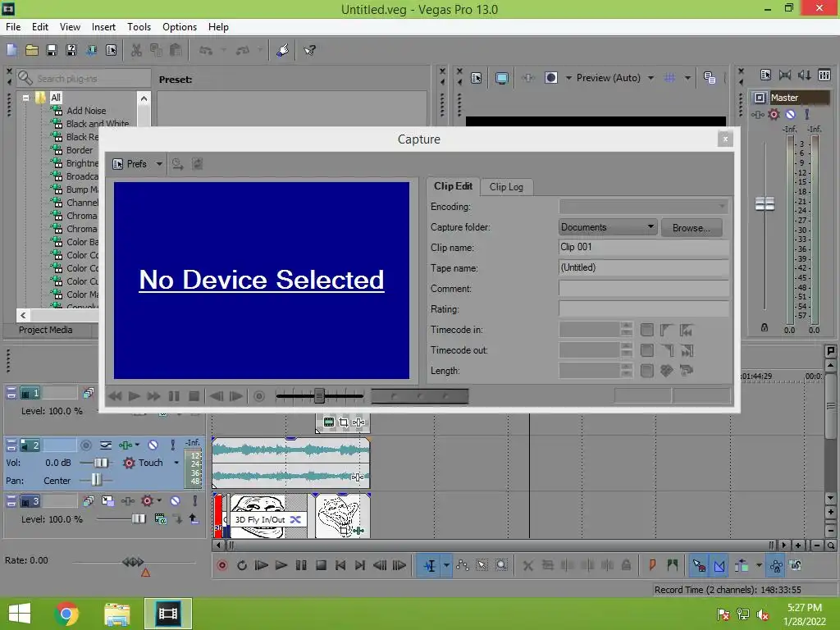Open File Explorer from the taskbar
This screenshot has width=840, height=630.
116,614
